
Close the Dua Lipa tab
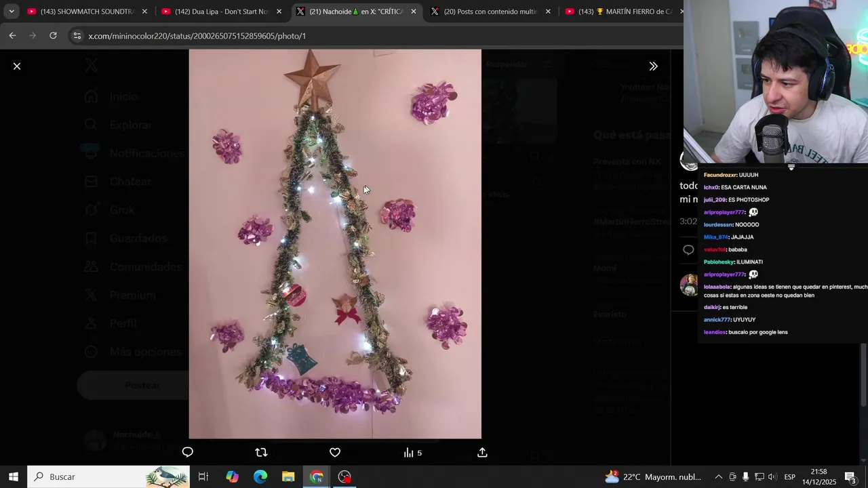279,12
